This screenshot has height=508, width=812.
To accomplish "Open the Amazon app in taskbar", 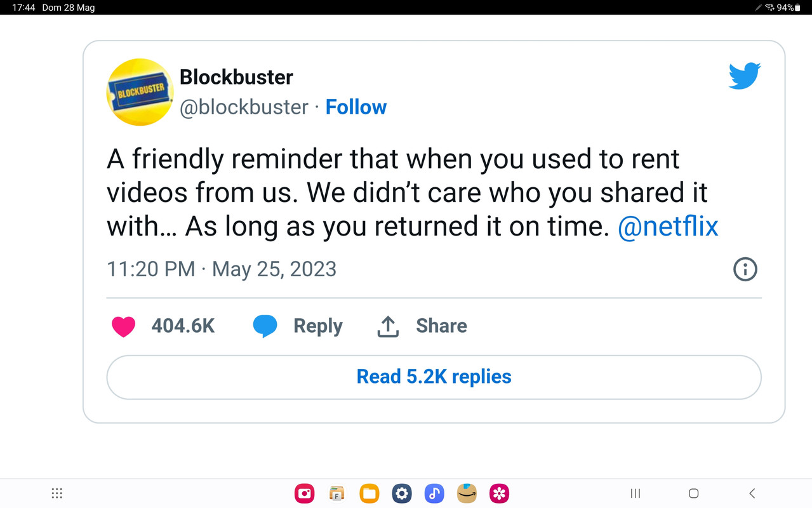I will pyautogui.click(x=467, y=493).
